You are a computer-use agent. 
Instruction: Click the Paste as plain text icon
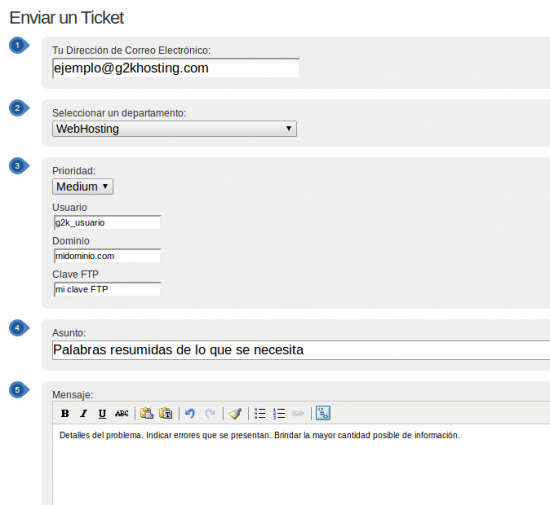[166, 413]
